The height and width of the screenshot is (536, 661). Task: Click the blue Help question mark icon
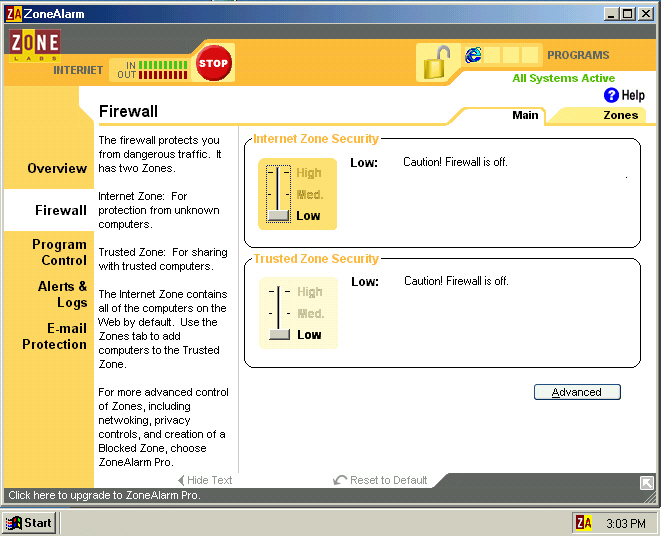pos(611,95)
